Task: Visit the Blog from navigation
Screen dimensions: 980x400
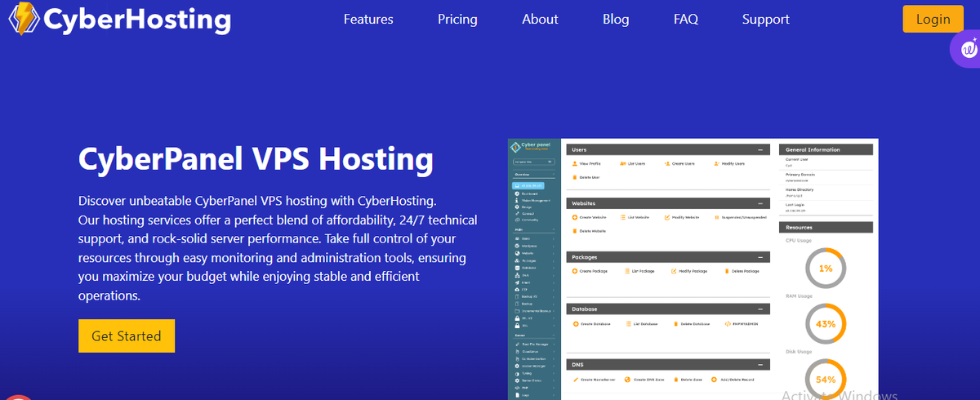Action: 617,19
